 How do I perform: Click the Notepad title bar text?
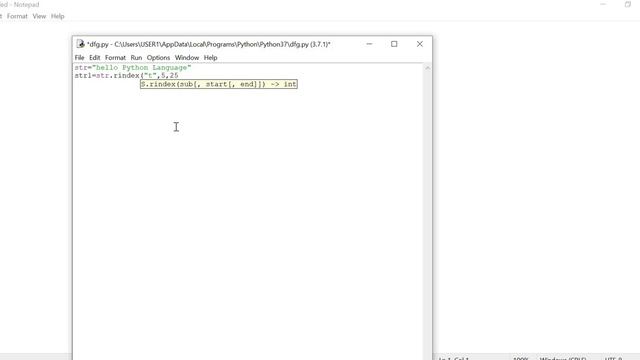pyautogui.click(x=20, y=4)
